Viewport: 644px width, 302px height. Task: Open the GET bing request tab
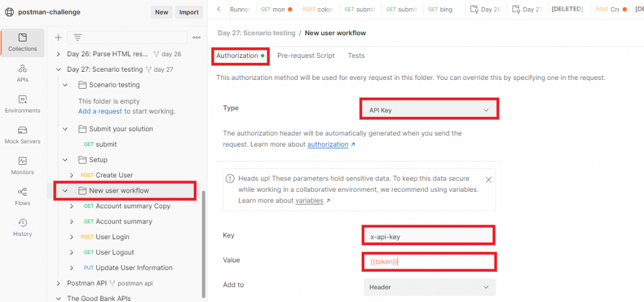coord(440,9)
